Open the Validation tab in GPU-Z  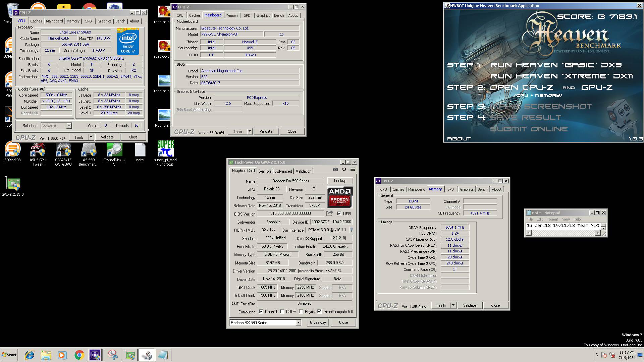[303, 171]
